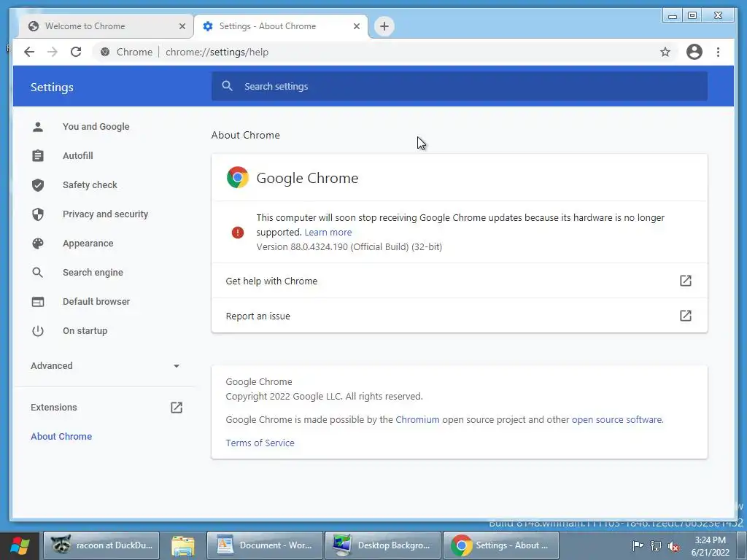
Task: Click the person icon beside You and Google
Action: click(x=38, y=127)
